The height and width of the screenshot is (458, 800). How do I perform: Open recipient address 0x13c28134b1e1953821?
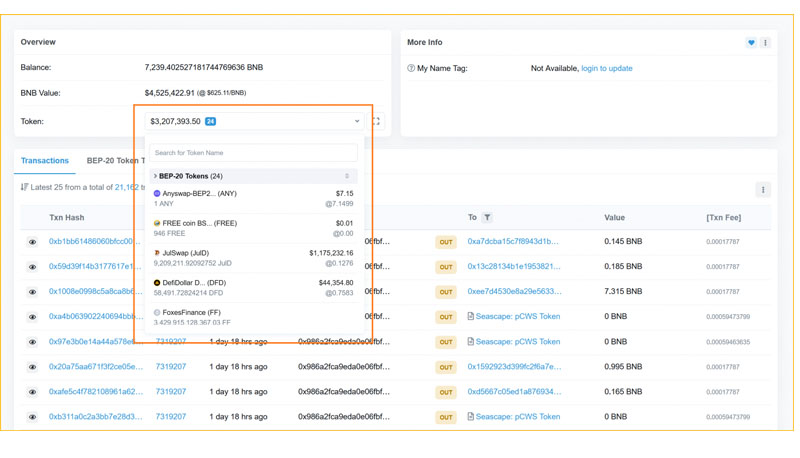coord(514,266)
